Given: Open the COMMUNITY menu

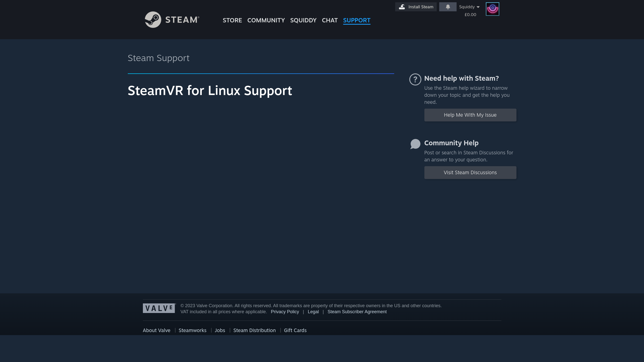Looking at the screenshot, I should 266,20.
